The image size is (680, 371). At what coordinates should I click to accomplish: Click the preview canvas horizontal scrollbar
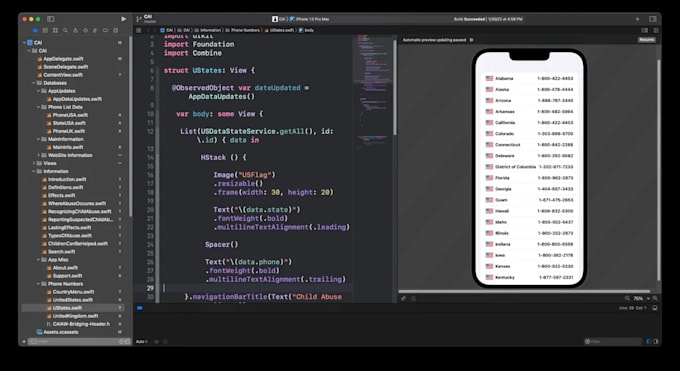(524, 292)
